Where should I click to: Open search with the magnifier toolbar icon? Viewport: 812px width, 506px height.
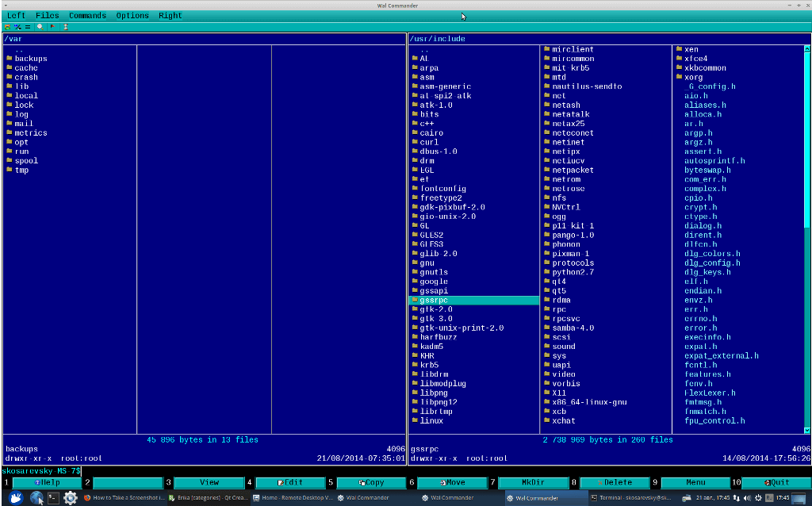tap(40, 26)
